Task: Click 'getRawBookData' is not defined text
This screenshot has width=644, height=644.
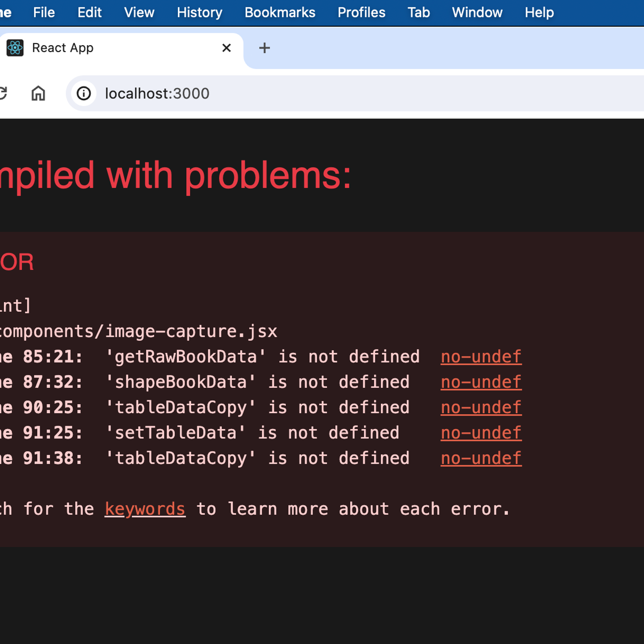Action: coord(263,357)
